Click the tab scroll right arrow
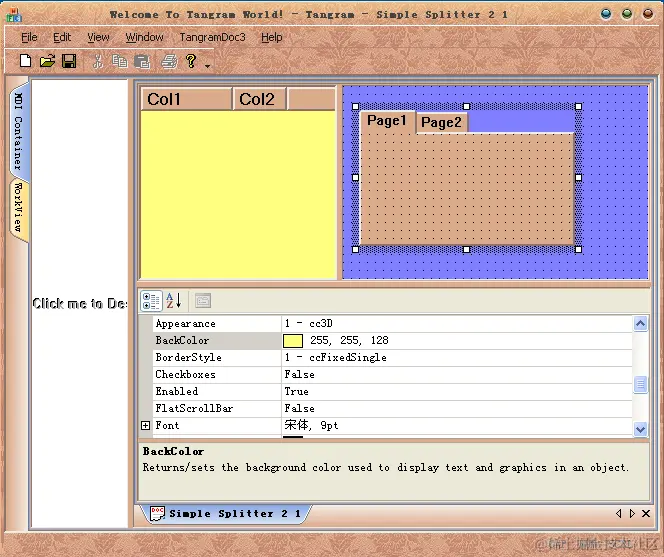Screen dimensions: 664x557 (x=632, y=514)
